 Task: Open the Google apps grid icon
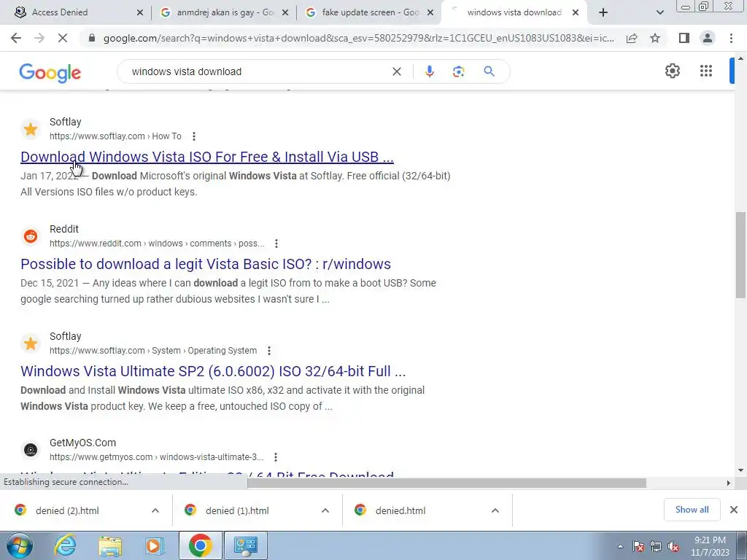[706, 71]
